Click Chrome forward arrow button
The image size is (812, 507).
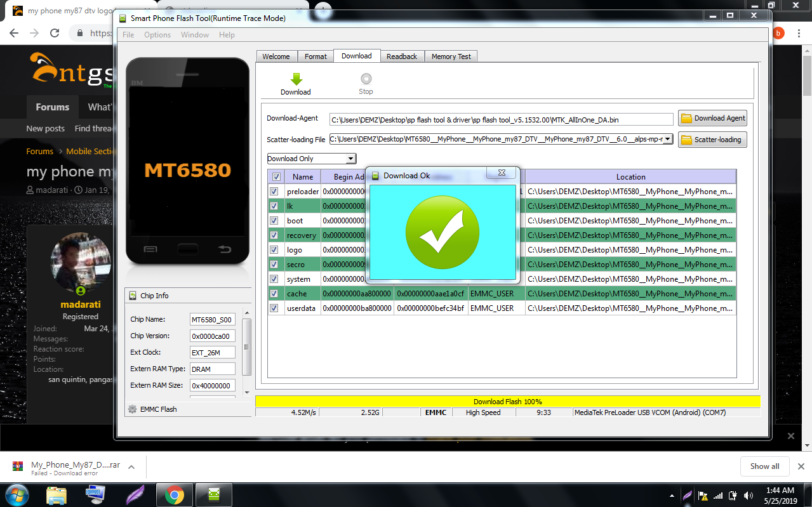34,33
